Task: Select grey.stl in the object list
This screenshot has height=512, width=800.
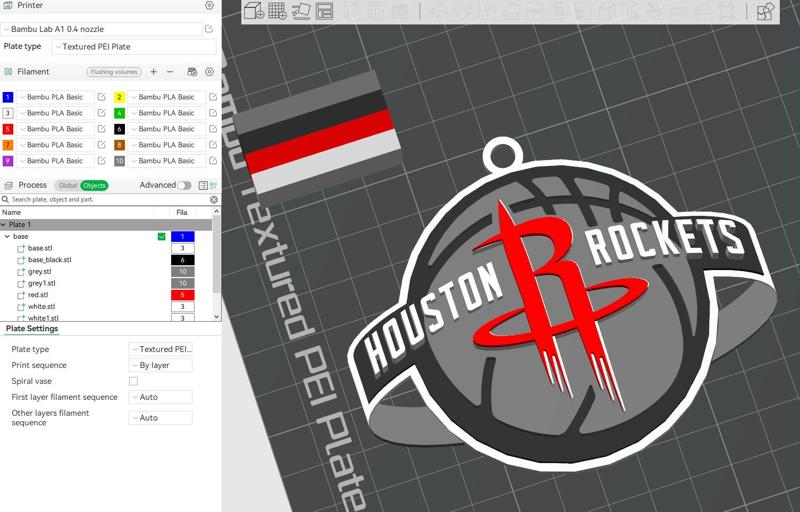Action: [x=39, y=272]
